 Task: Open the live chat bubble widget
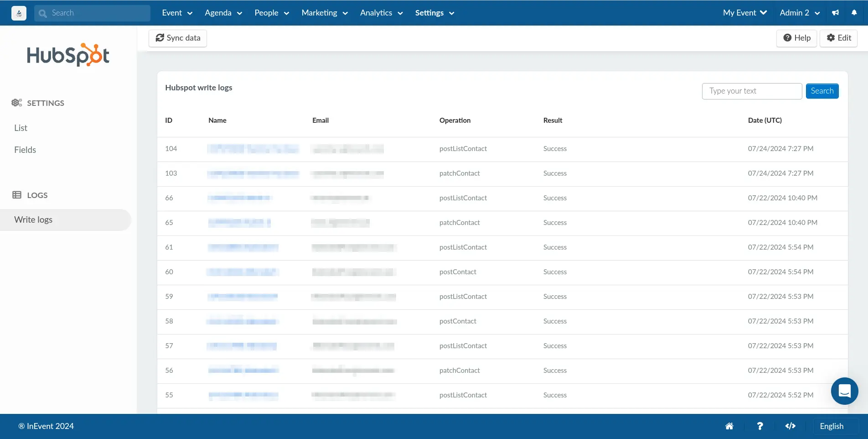[x=845, y=391]
